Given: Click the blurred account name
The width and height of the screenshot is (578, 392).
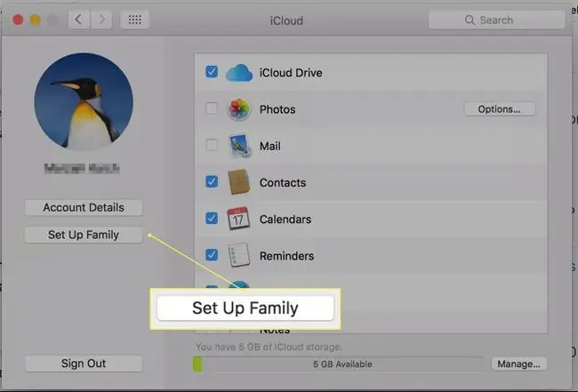Looking at the screenshot, I should [x=82, y=168].
